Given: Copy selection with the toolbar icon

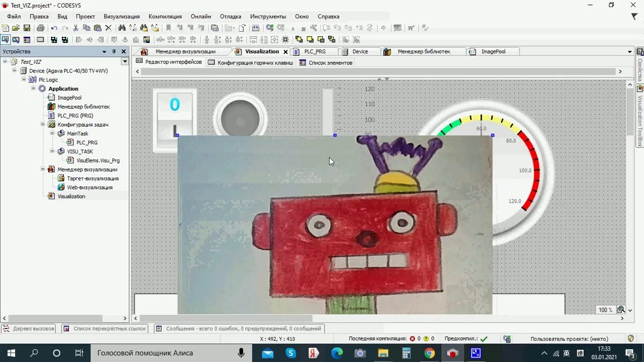Looking at the screenshot, I should pos(87,28).
